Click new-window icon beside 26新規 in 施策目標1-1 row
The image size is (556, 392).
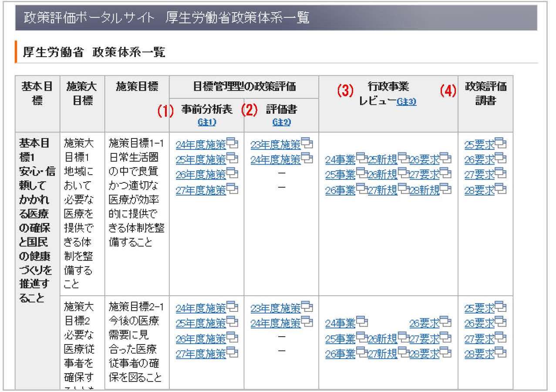(x=404, y=174)
